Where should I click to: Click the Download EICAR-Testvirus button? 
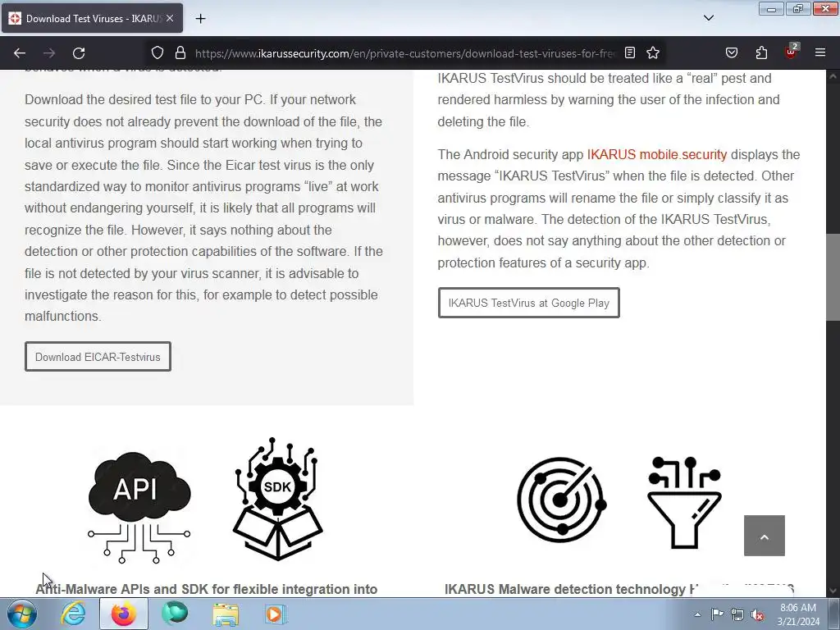coord(98,357)
